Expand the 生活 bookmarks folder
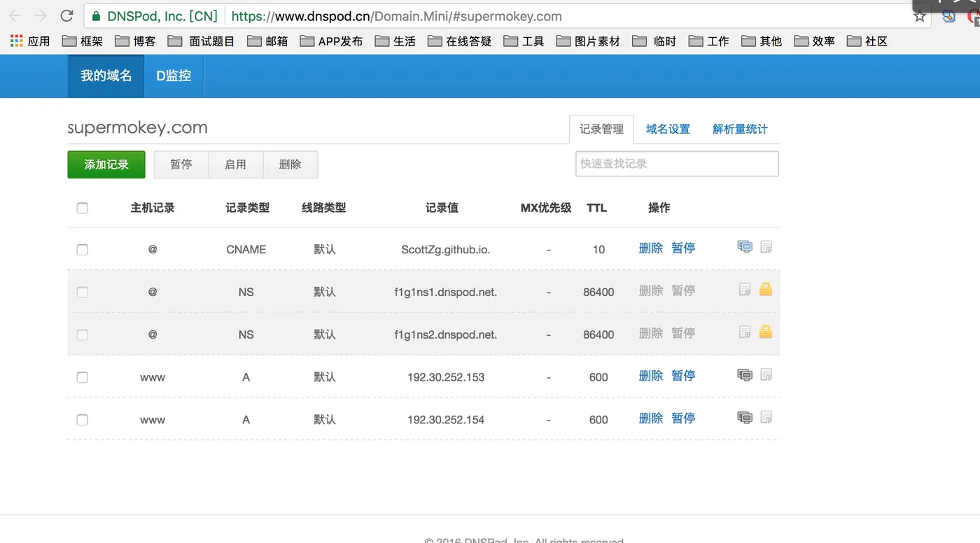 [395, 41]
